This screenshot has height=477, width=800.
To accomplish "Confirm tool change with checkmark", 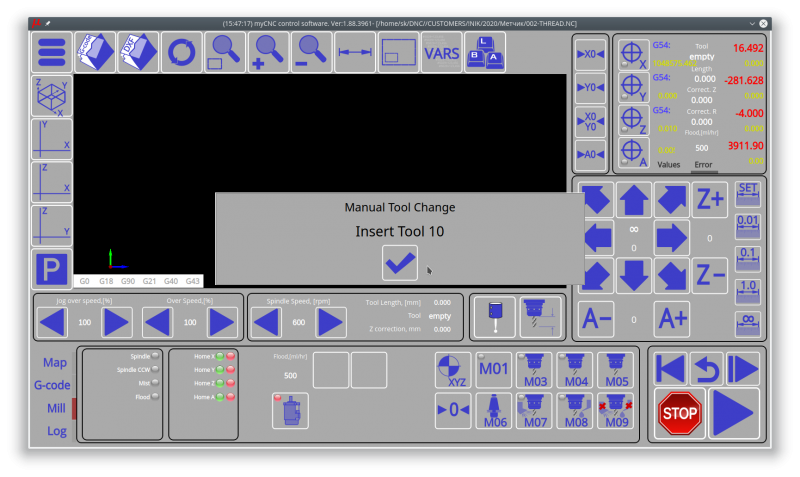I will (x=400, y=263).
